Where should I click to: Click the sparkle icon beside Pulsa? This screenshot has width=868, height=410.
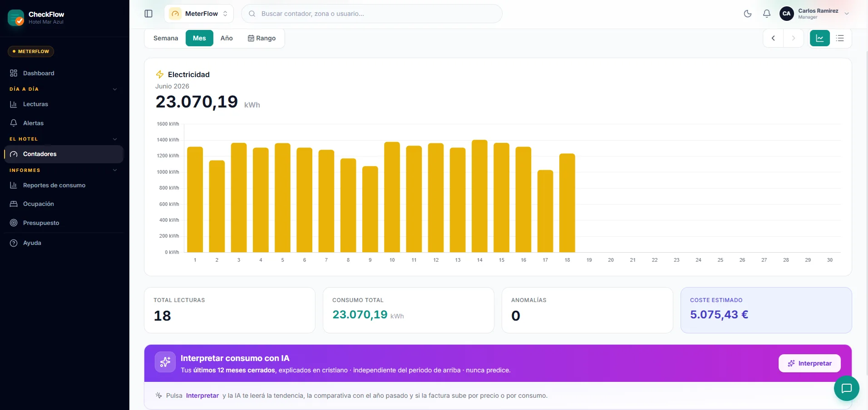159,395
